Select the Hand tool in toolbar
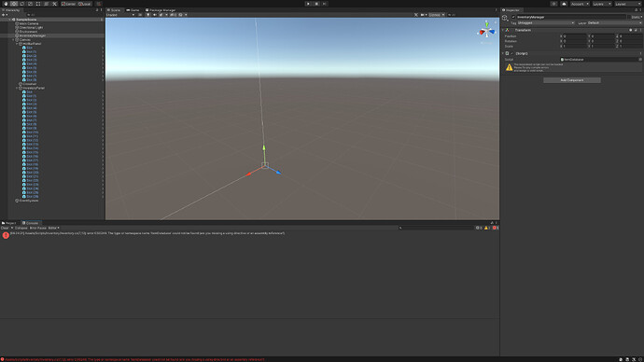 coord(6,4)
